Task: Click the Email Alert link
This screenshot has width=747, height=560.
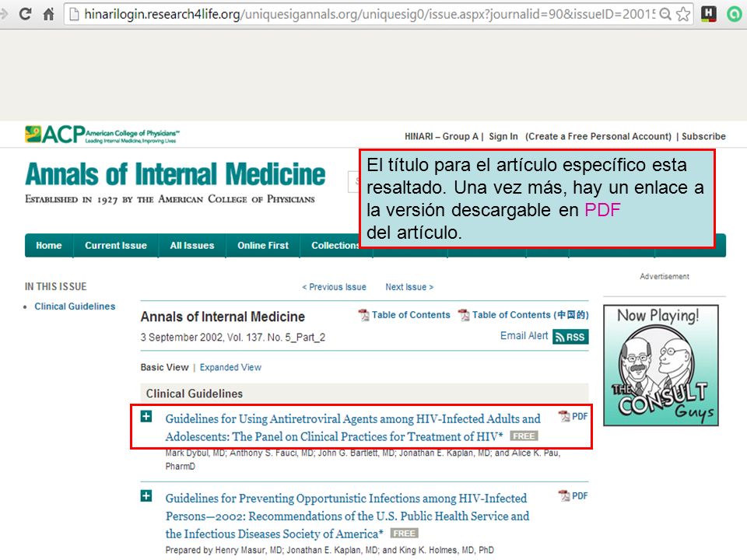Action: coord(524,336)
